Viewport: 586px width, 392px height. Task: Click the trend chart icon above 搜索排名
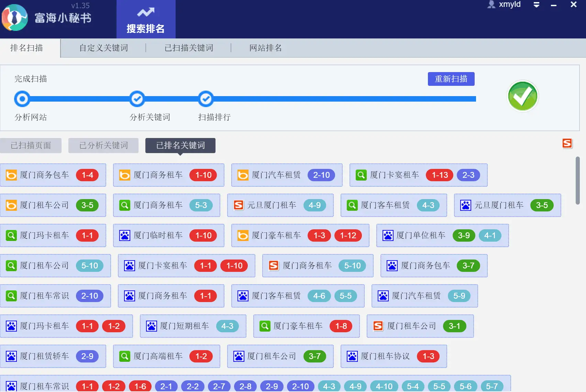coord(145,12)
